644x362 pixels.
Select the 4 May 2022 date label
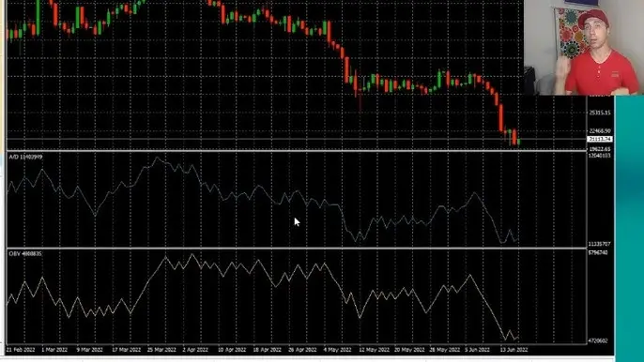point(337,350)
